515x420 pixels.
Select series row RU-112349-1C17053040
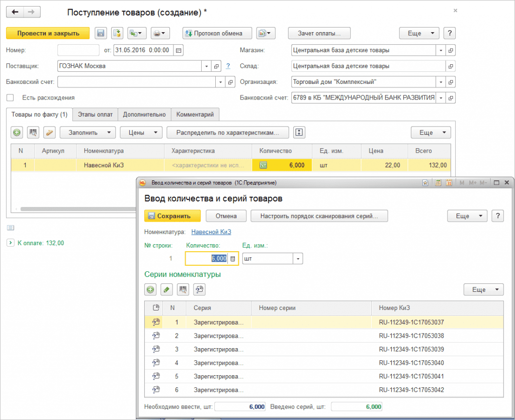pos(411,363)
